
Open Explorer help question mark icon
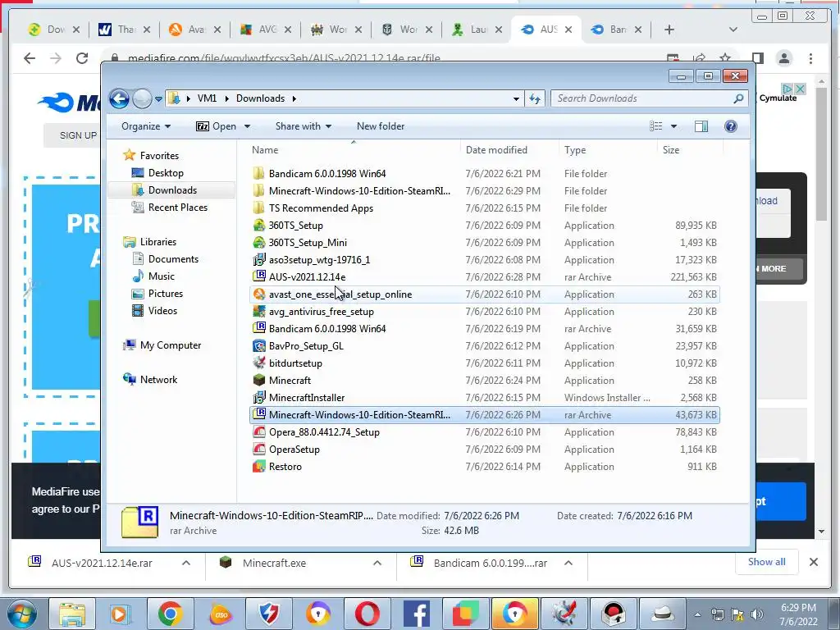(x=730, y=126)
